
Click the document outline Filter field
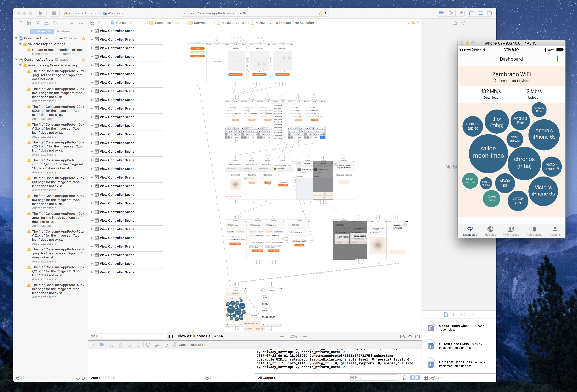(x=127, y=337)
